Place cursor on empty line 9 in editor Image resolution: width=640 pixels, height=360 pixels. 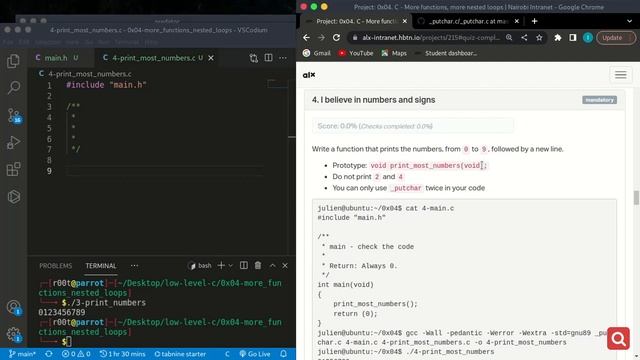[x=164, y=171]
